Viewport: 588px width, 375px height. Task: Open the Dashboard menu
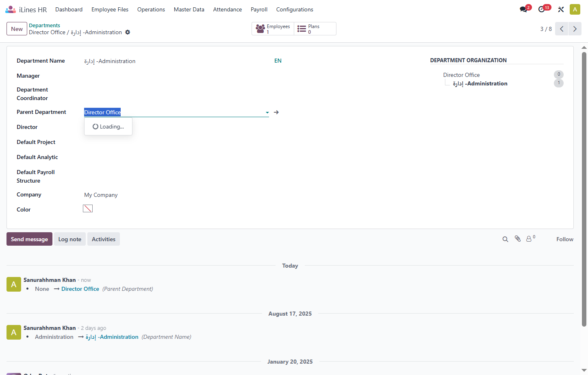(x=69, y=9)
